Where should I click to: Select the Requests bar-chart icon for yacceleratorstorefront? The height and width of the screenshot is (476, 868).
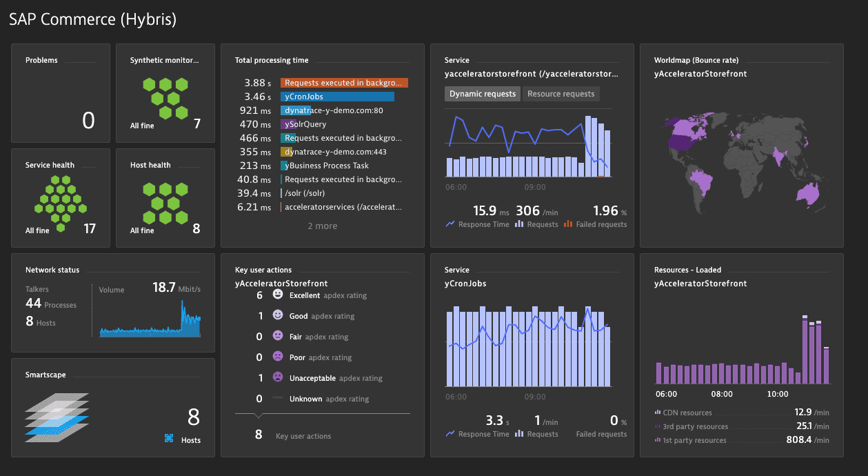tap(518, 224)
